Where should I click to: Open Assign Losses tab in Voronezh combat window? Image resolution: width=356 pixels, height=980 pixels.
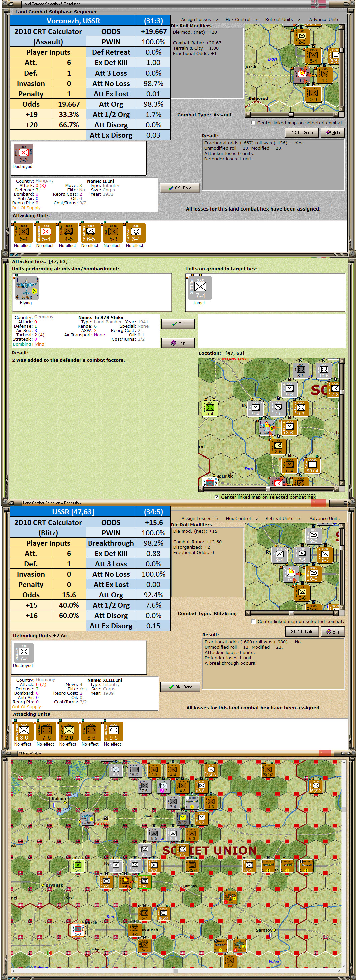[x=200, y=19]
